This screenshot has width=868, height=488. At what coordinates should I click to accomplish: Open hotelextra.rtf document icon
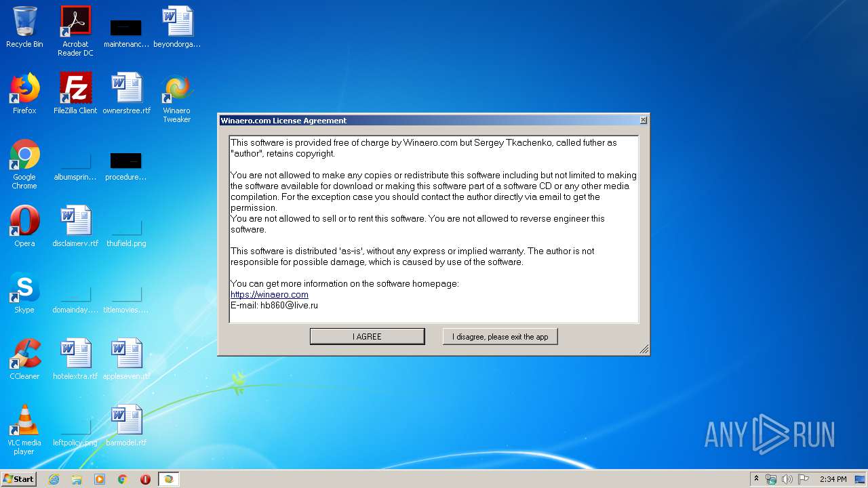tap(75, 359)
